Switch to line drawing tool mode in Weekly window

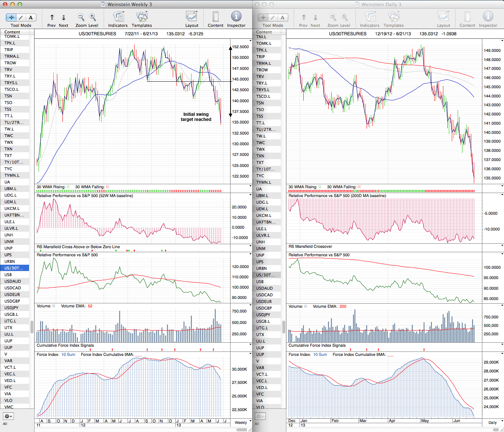(x=21, y=17)
